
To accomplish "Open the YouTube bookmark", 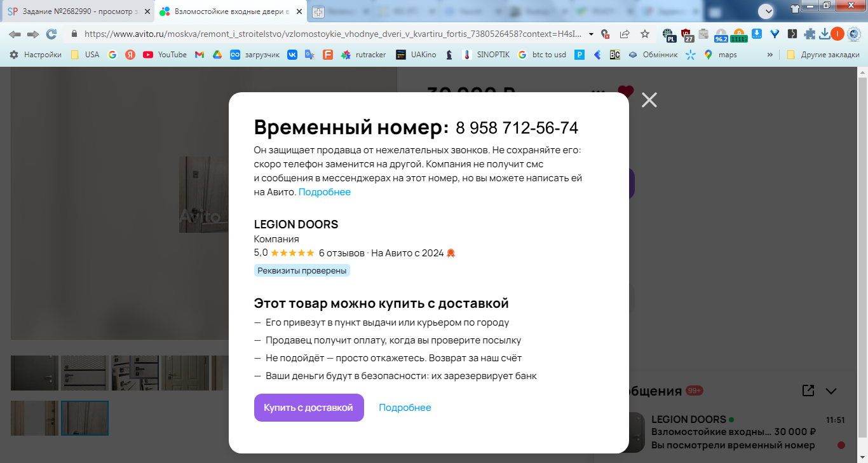I will click(x=165, y=55).
